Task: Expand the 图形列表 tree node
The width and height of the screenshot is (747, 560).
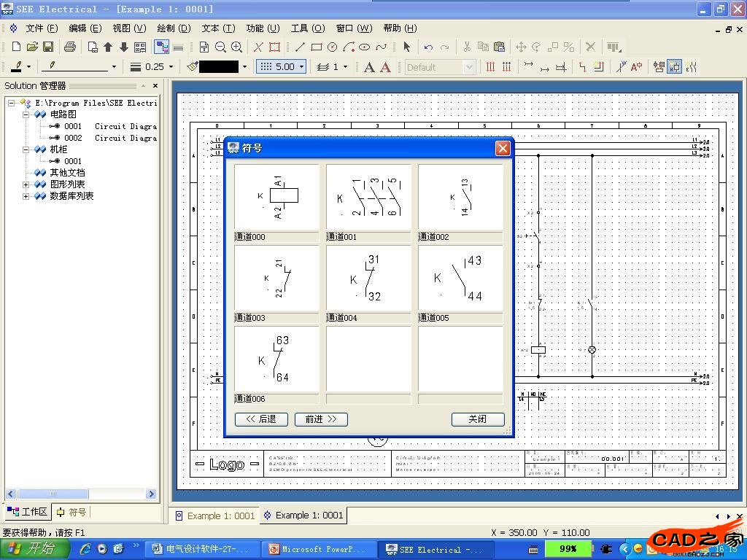Action: click(26, 184)
